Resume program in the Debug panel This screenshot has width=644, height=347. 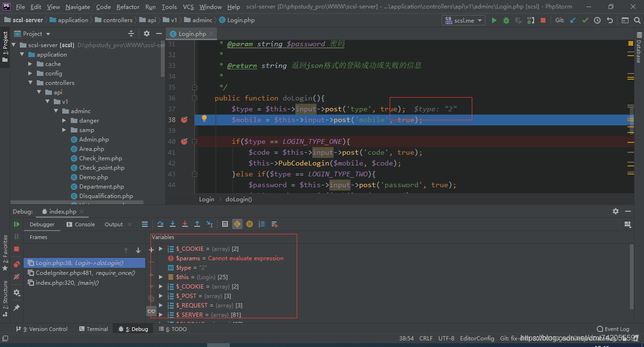tap(17, 224)
